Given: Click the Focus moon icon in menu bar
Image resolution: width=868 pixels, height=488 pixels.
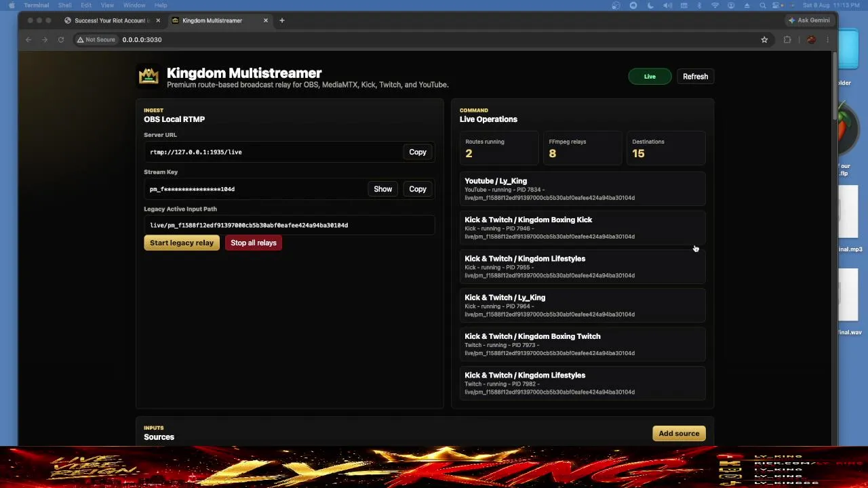Looking at the screenshot, I should [650, 5].
